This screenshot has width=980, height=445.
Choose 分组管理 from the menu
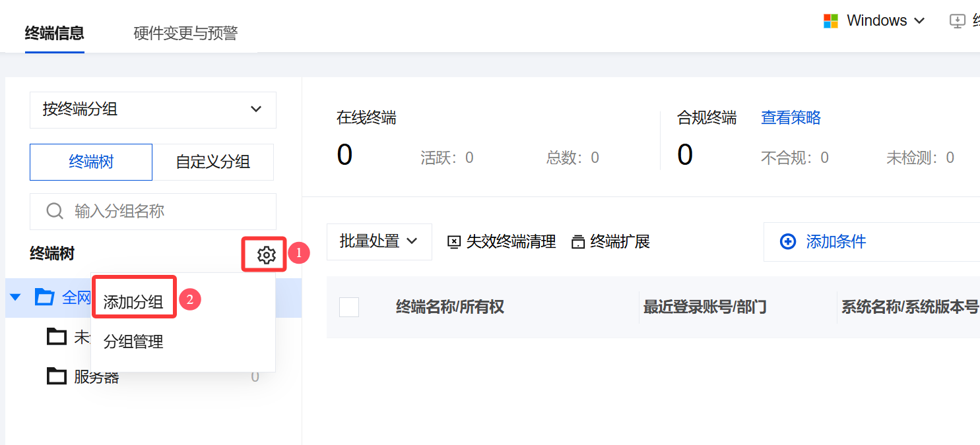[133, 341]
